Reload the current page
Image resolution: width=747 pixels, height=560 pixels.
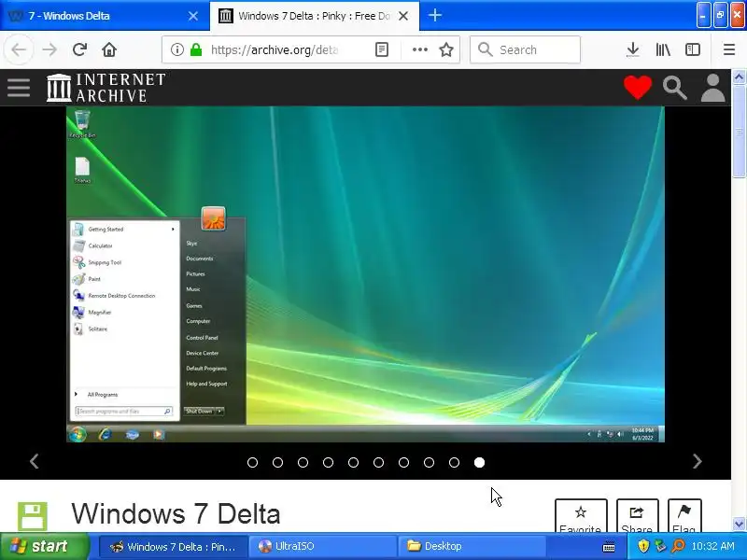click(79, 49)
